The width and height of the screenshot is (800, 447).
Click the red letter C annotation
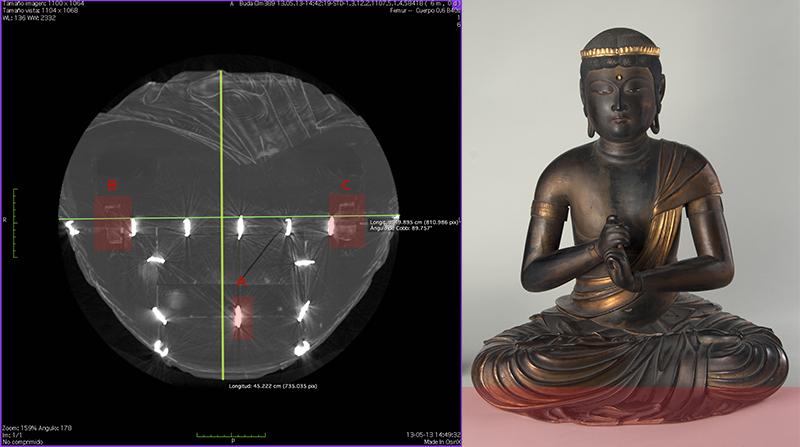(346, 184)
